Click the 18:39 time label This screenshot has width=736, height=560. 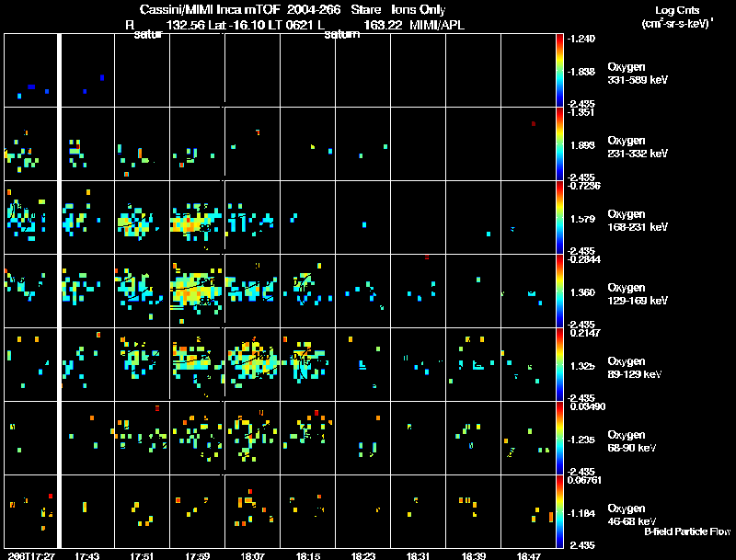[x=473, y=556]
